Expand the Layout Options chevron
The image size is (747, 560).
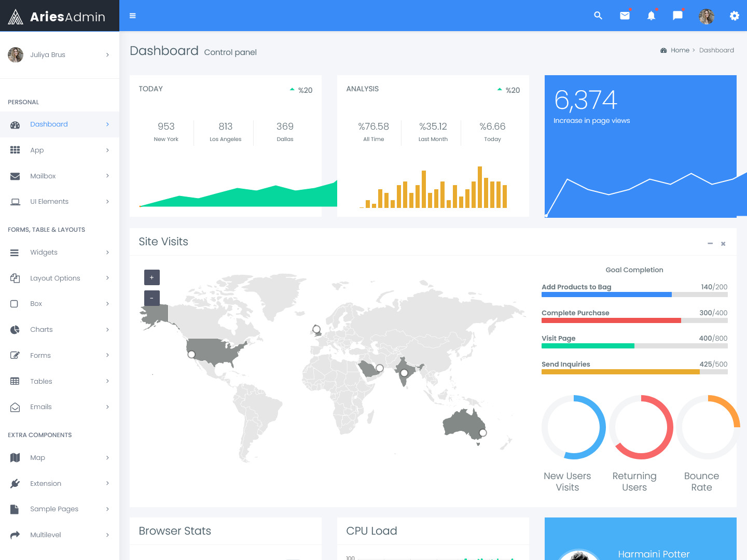coord(107,278)
